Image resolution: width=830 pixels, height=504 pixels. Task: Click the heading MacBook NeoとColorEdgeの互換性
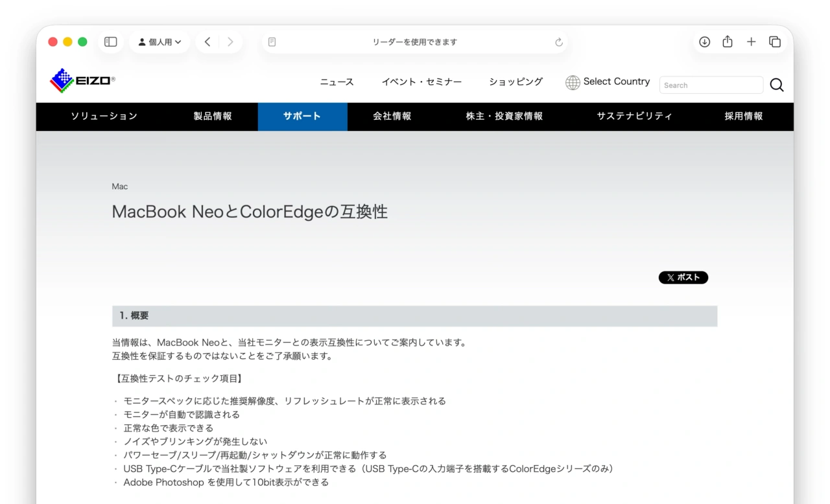coord(250,212)
